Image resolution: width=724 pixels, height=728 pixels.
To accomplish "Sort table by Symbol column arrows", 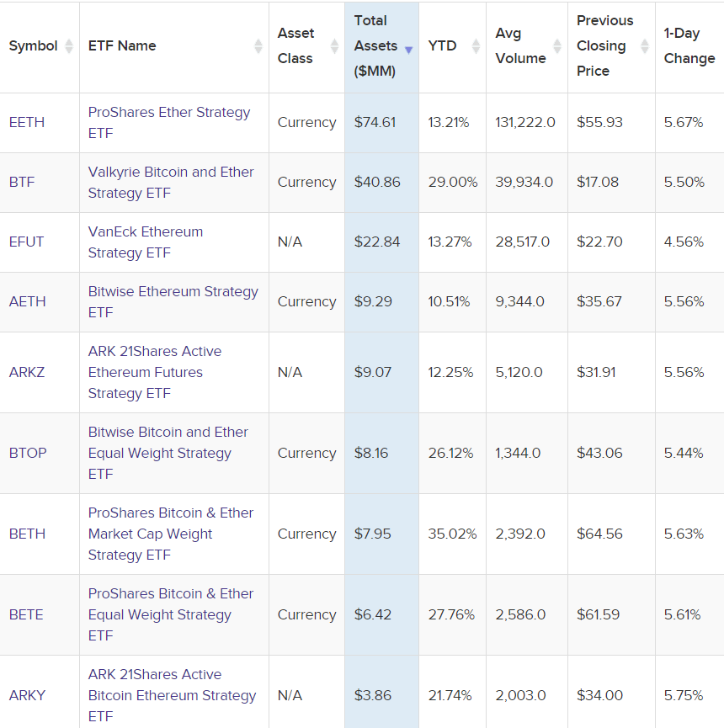I will [x=69, y=46].
